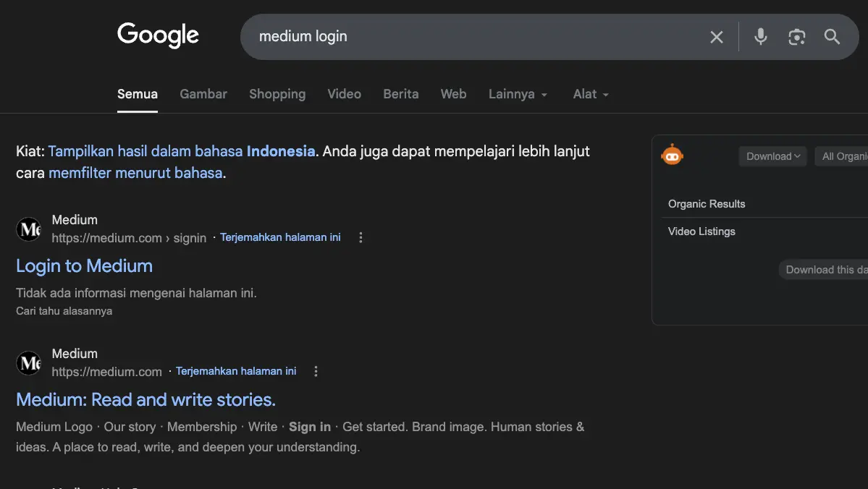Image resolution: width=868 pixels, height=489 pixels.
Task: Open the three-dot menu for the medium.com homepage result
Action: tap(316, 371)
